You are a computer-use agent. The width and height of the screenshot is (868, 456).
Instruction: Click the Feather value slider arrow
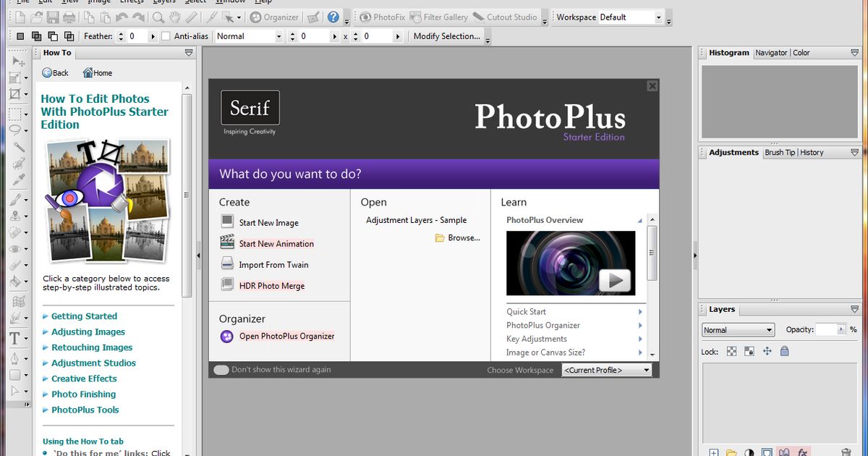pos(153,36)
